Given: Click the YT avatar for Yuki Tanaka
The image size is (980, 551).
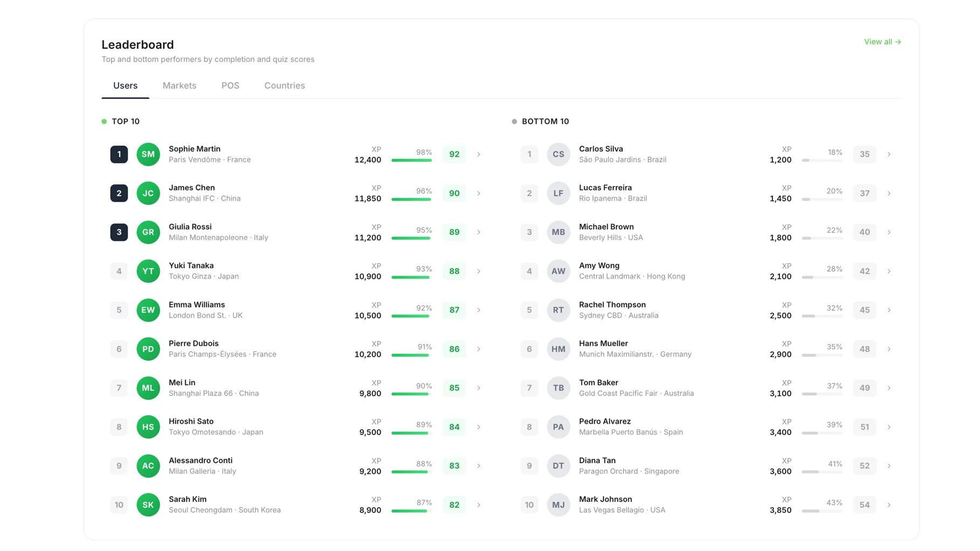Looking at the screenshot, I should (148, 271).
